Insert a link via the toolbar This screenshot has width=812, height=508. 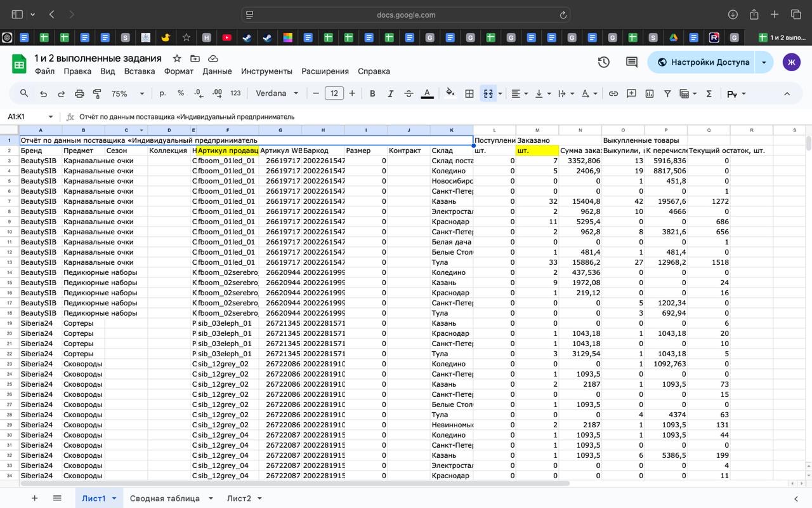tap(613, 93)
